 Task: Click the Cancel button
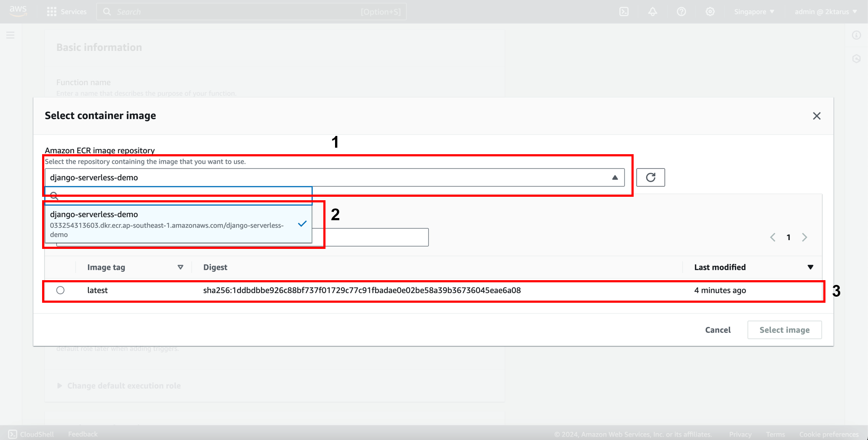click(718, 330)
